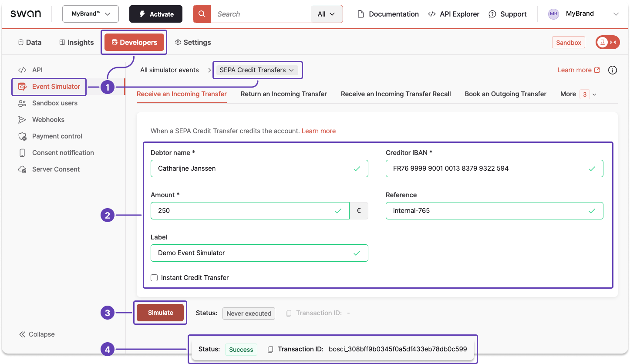The height and width of the screenshot is (364, 630).
Task: Open the SEPA Credit Transfers dropdown
Action: (x=257, y=70)
